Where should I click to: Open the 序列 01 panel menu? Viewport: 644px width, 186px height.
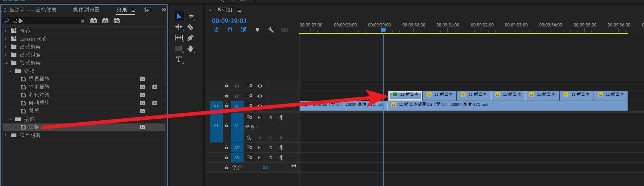tap(239, 10)
